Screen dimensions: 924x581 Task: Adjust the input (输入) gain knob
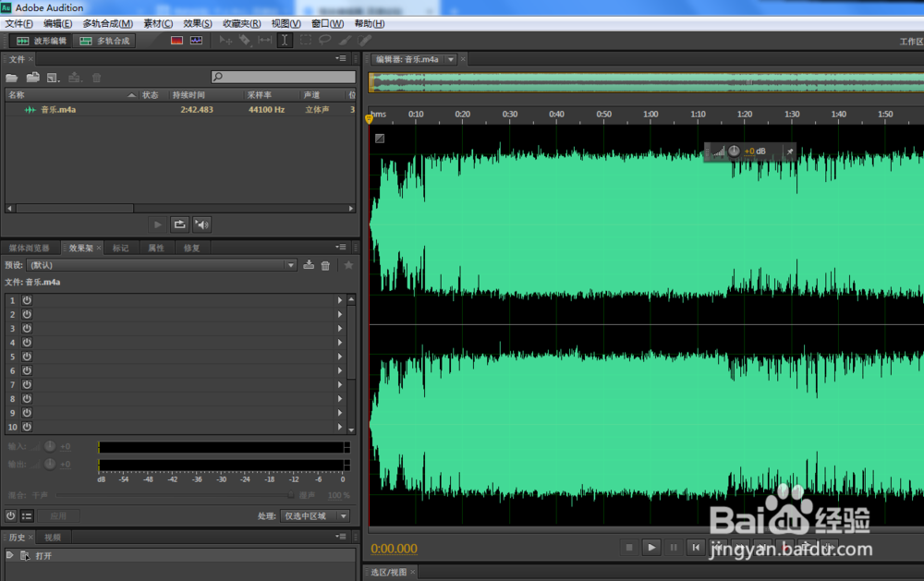click(x=50, y=446)
